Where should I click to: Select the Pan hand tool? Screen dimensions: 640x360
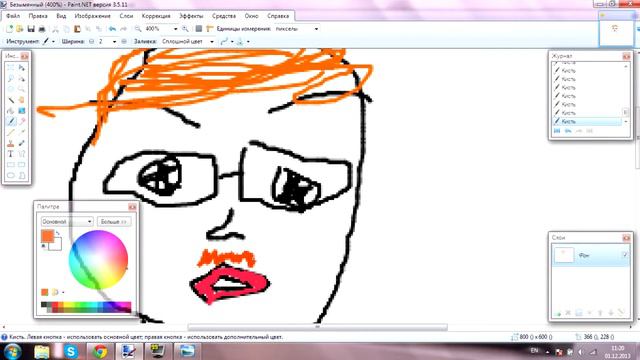22,100
